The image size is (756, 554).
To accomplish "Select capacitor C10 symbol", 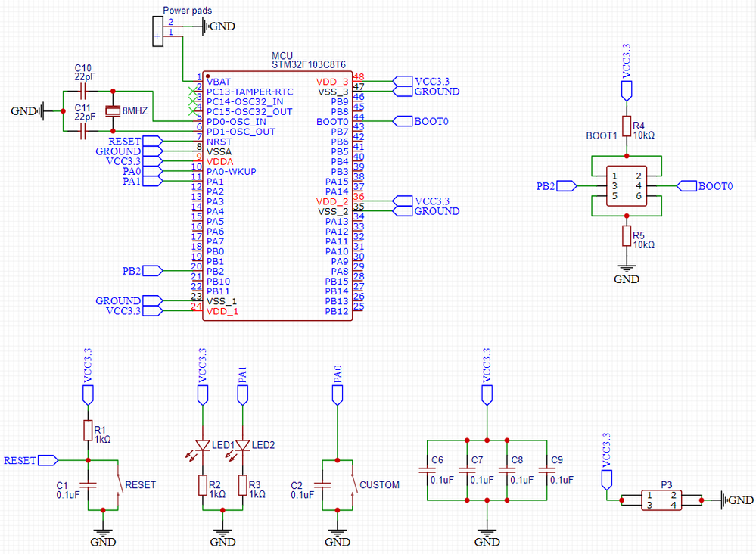I will tap(83, 91).
